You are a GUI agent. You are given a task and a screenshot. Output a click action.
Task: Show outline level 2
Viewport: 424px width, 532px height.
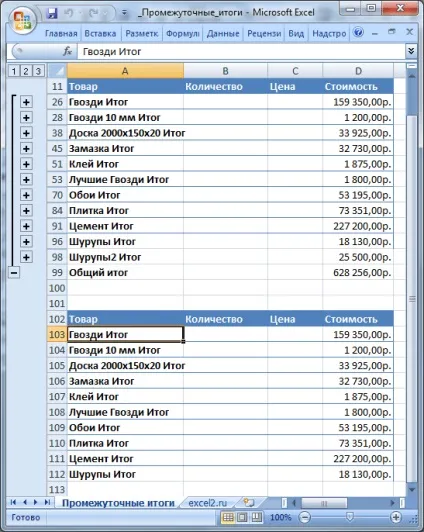pyautogui.click(x=26, y=71)
